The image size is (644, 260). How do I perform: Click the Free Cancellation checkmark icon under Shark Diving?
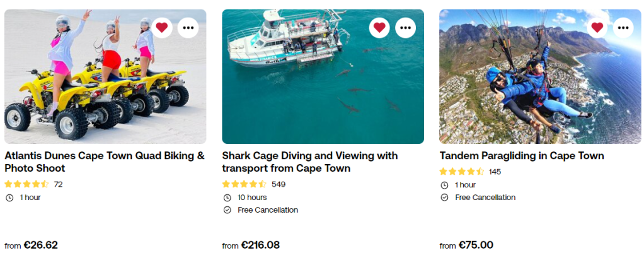coord(227,210)
